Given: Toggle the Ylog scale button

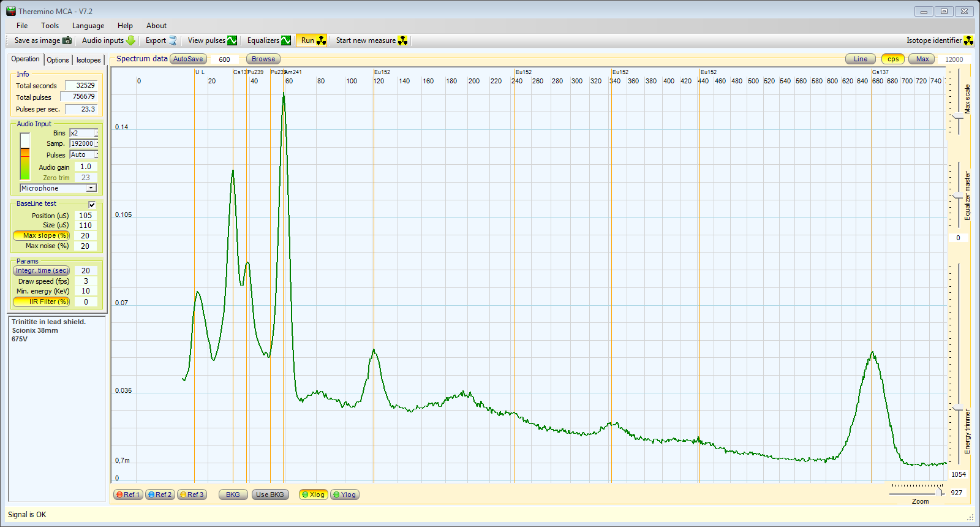Looking at the screenshot, I should click(344, 495).
